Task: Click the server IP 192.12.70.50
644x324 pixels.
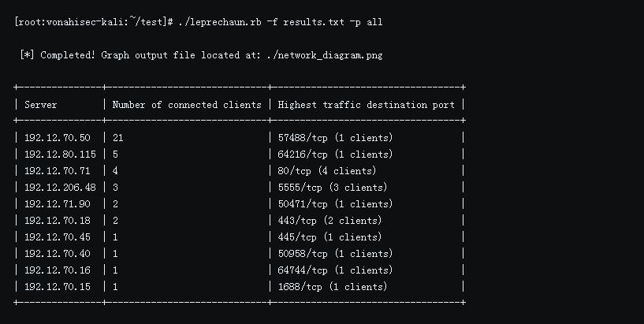Action: tap(57, 138)
